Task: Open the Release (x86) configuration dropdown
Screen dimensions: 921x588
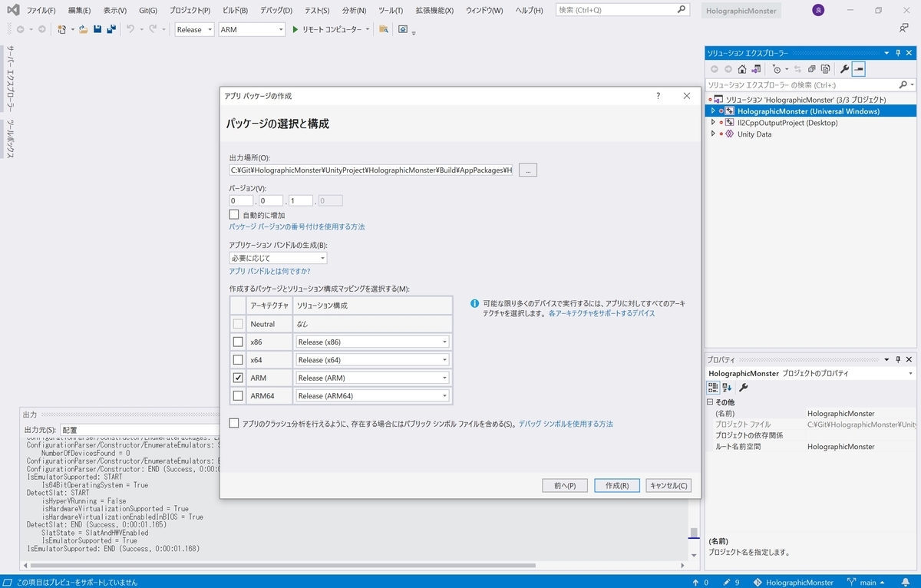Action: click(x=372, y=342)
